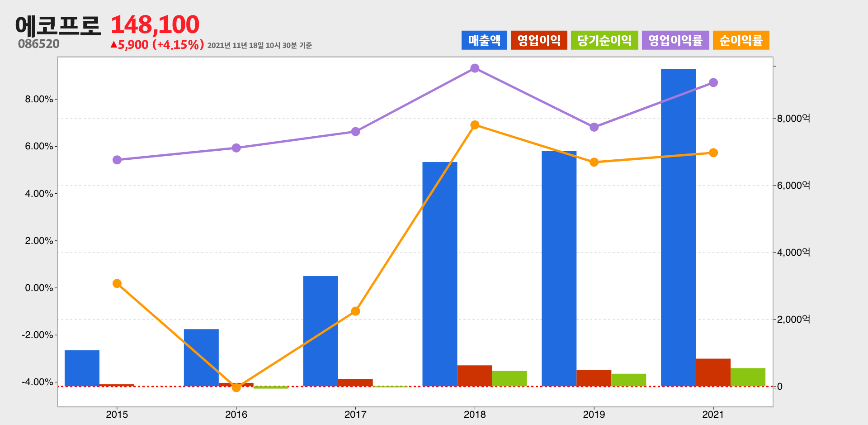This screenshot has width=868, height=425.
Task: Select the 2021 blue revenue bar
Action: tap(678, 228)
